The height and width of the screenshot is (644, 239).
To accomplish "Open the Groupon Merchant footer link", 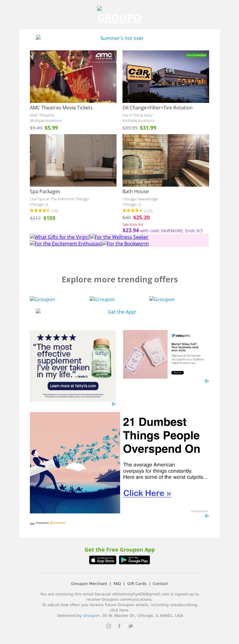I will coord(89,583).
